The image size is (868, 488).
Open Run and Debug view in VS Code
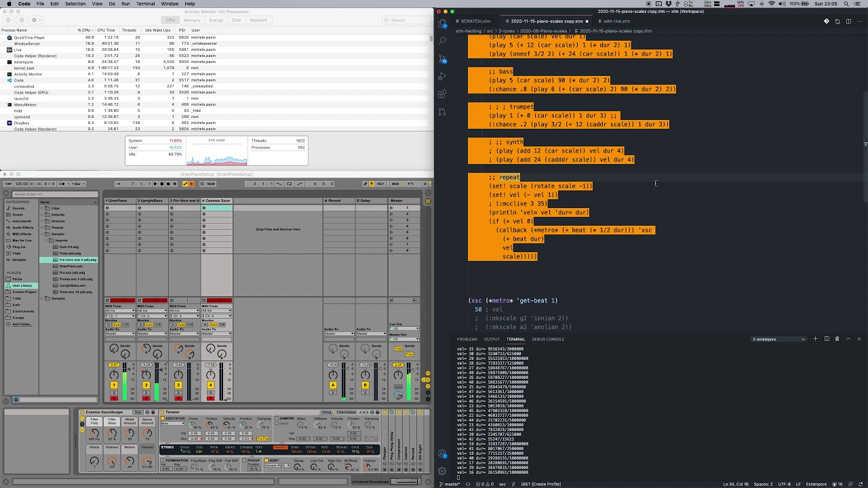[442, 77]
